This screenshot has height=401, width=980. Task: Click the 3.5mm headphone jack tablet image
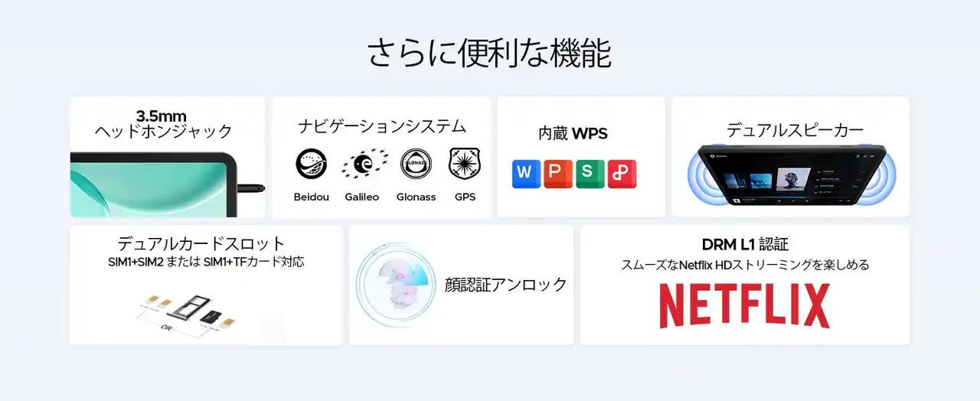click(x=168, y=184)
